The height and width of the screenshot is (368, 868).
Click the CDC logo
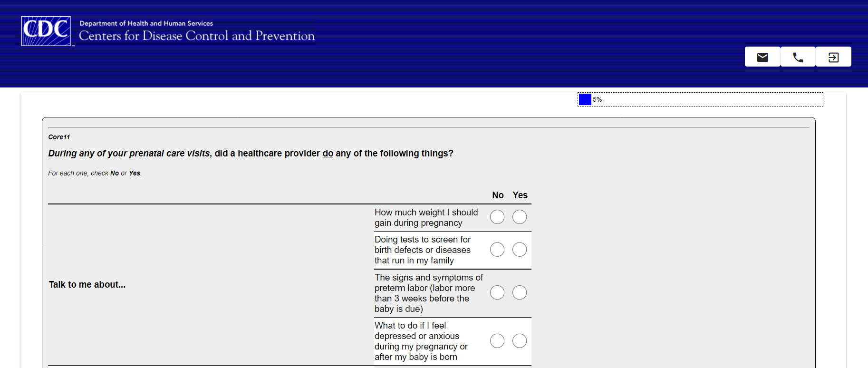point(46,31)
